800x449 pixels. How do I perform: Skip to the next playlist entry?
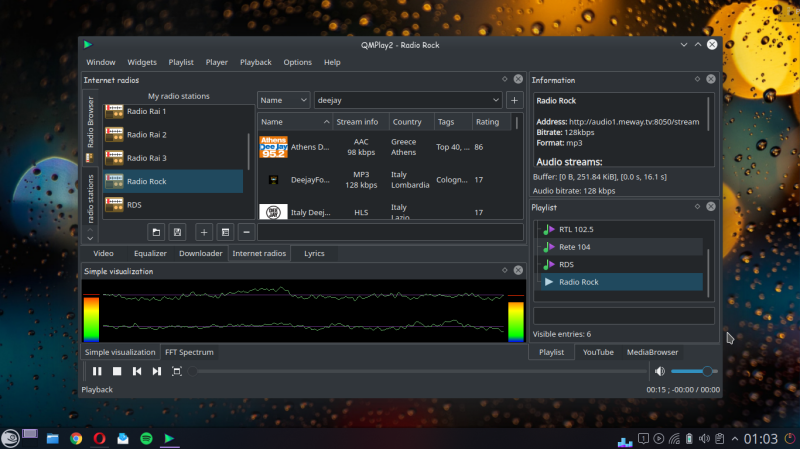point(157,371)
